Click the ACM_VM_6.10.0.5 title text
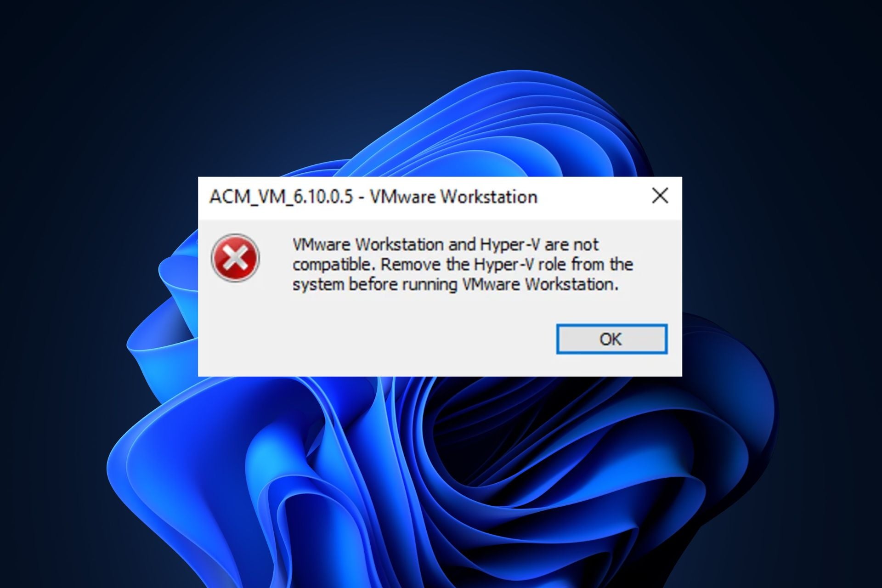882x588 pixels. click(x=281, y=197)
